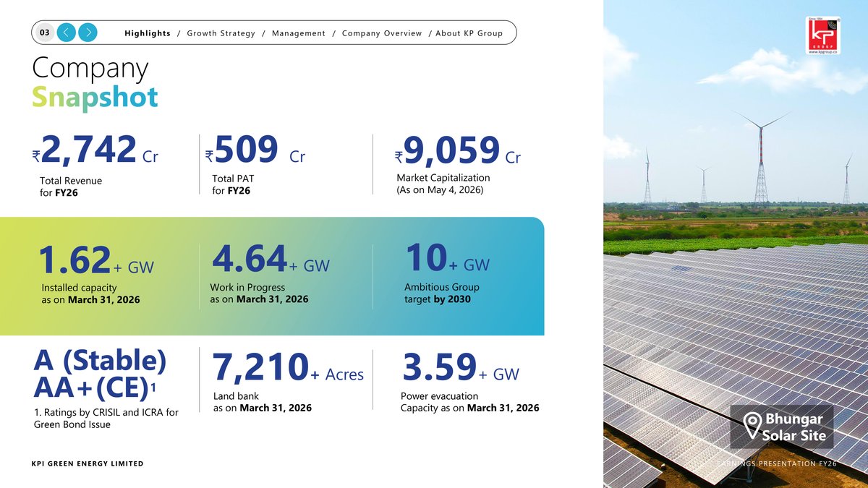Select 'KPI GREEN ENERGY LIMITED' footer text
868x488 pixels.
point(88,463)
